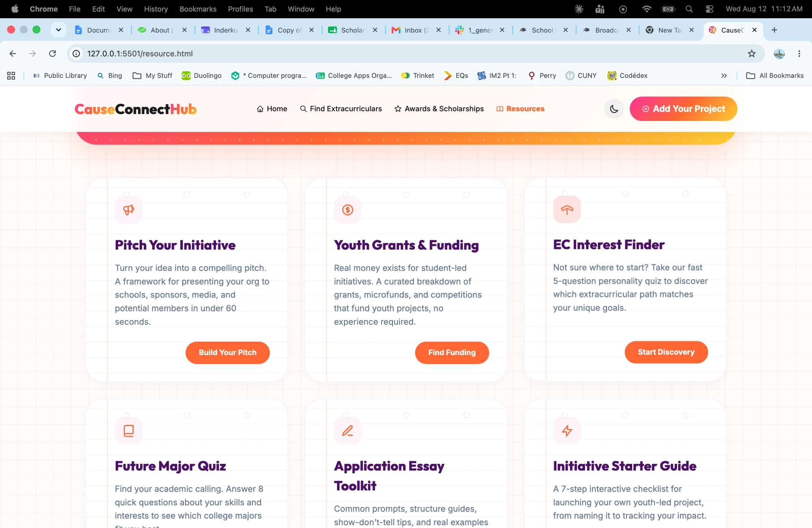Open the EQs bookmark
This screenshot has height=528, width=812.
tap(456, 75)
